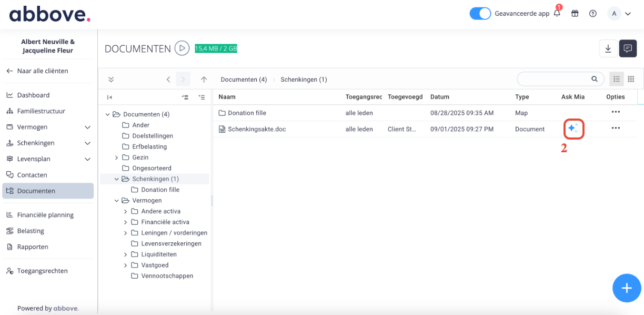Open options menu for Donation fille
Viewport: 644px width, 315px height.
pyautogui.click(x=616, y=112)
